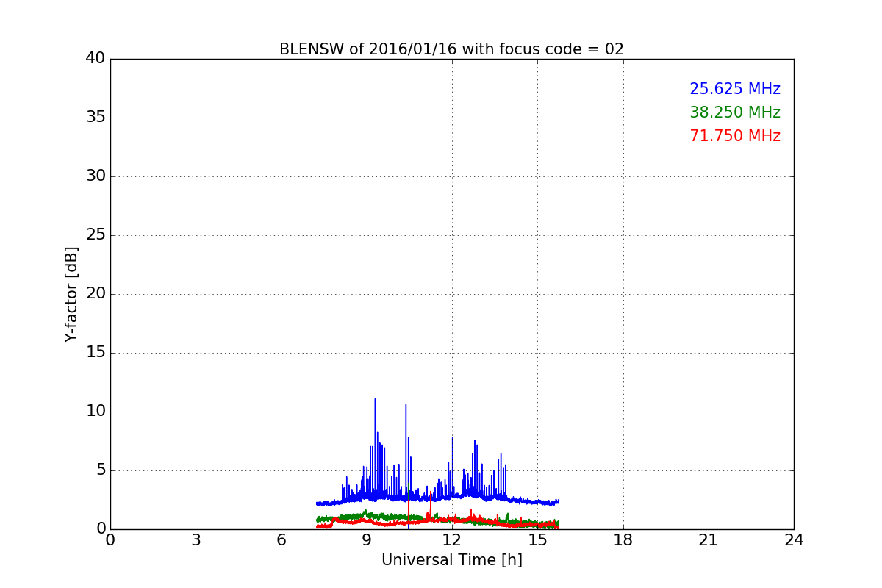The width and height of the screenshot is (882, 588).
Task: Click the "Universal Time [h]" axis label
Action: click(x=452, y=560)
